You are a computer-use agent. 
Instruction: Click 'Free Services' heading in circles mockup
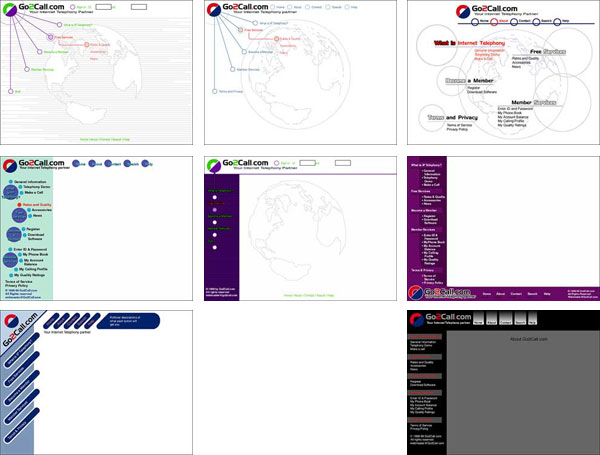pos(549,51)
